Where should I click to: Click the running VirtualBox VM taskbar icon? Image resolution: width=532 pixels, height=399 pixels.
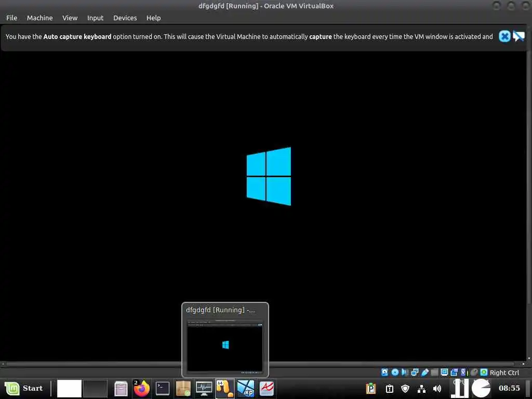[224, 389]
